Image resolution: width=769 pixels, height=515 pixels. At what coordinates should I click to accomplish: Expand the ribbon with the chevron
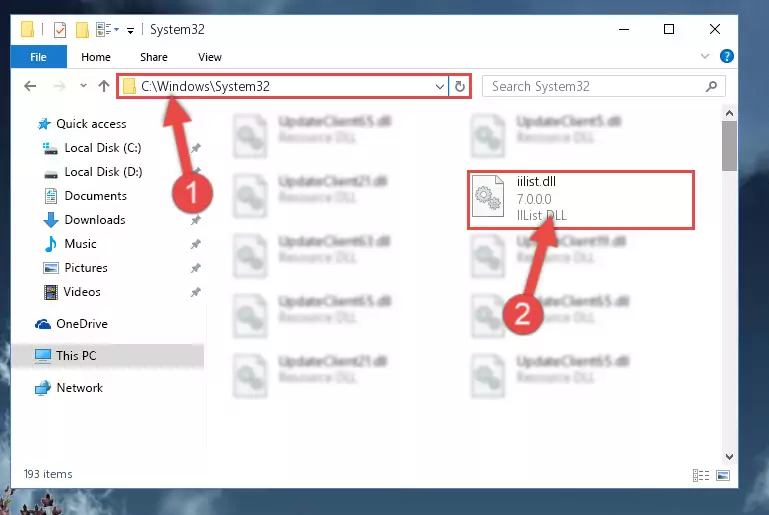point(705,56)
